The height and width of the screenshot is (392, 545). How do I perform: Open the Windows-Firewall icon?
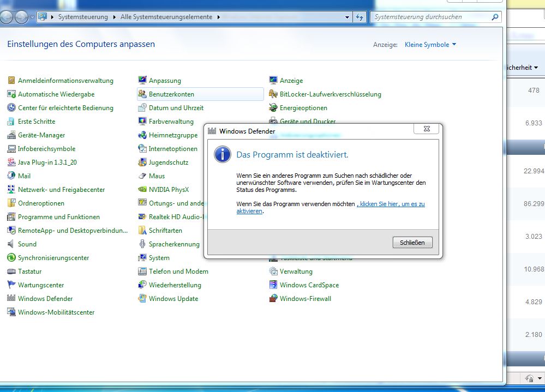[x=273, y=299]
